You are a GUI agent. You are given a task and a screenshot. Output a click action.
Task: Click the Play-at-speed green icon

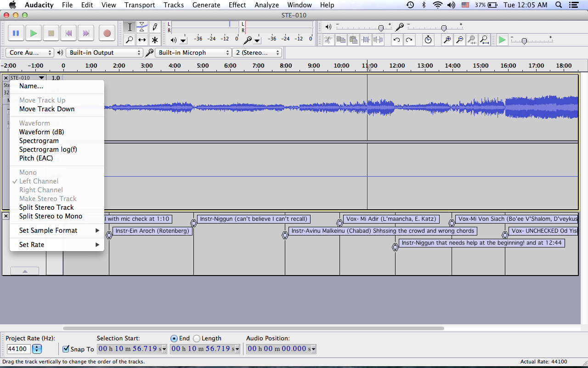[502, 40]
